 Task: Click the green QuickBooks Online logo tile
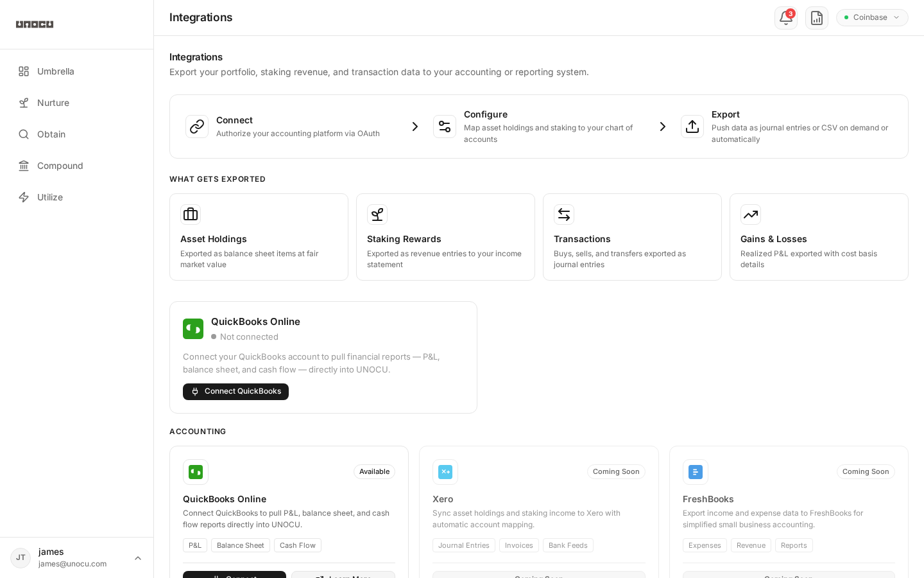pos(193,329)
